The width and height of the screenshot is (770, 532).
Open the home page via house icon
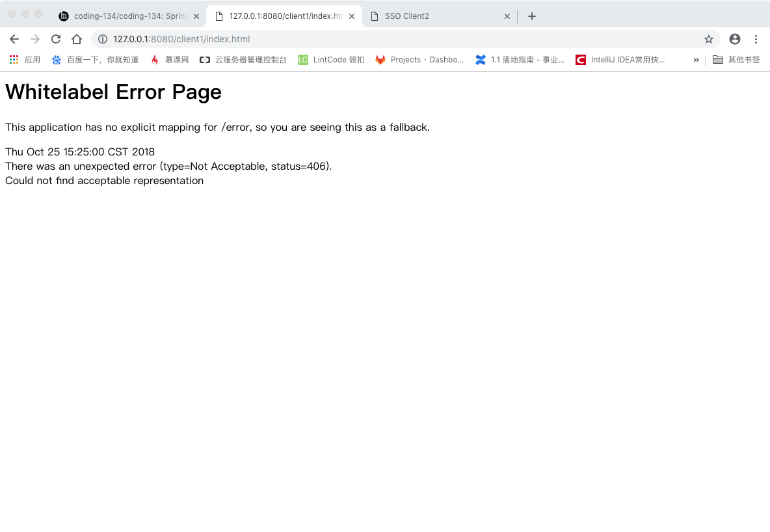(x=77, y=39)
